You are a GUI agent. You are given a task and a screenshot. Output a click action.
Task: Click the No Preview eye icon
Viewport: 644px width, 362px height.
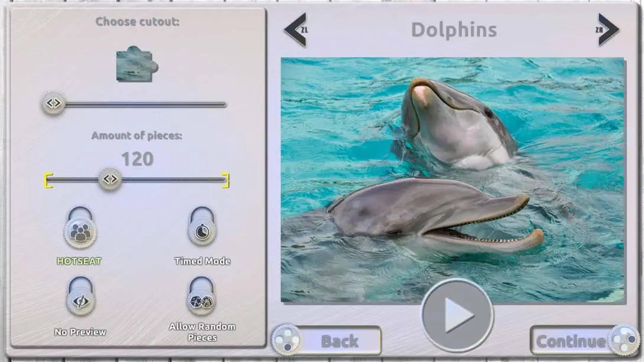coord(80,300)
